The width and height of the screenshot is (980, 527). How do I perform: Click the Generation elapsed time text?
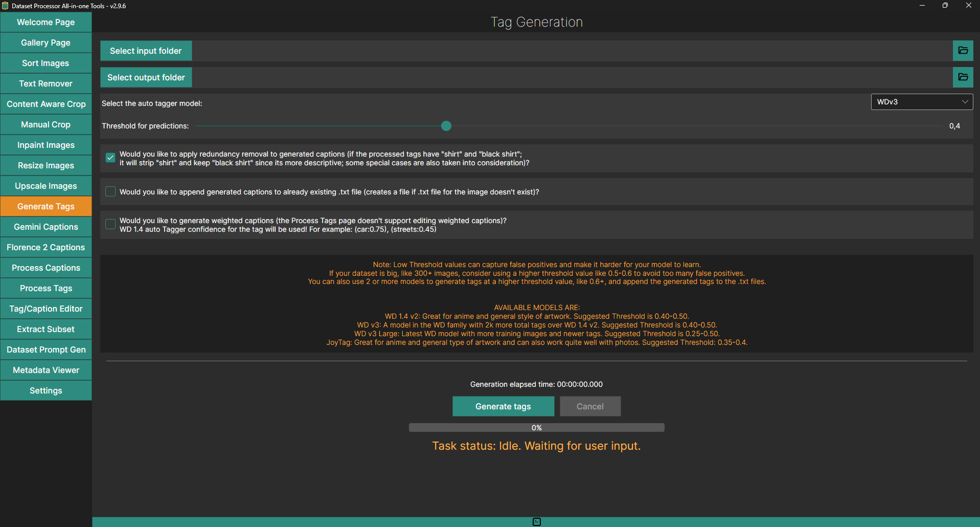(x=536, y=384)
